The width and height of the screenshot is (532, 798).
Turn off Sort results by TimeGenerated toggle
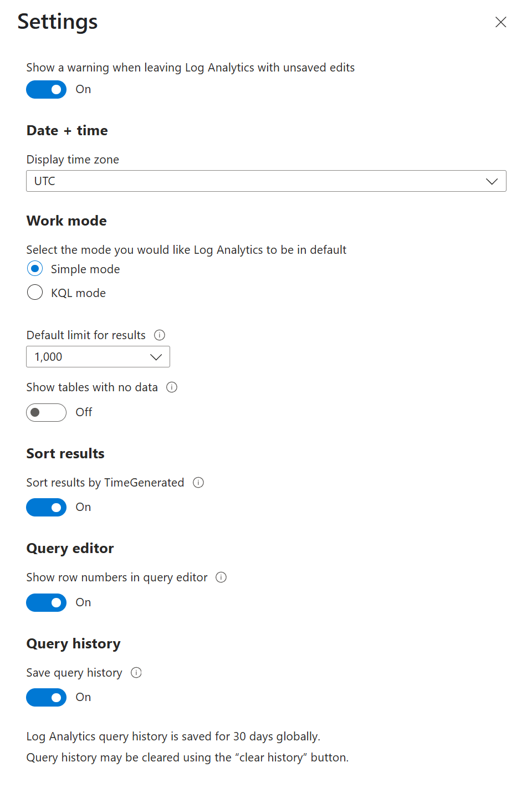pyautogui.click(x=46, y=507)
